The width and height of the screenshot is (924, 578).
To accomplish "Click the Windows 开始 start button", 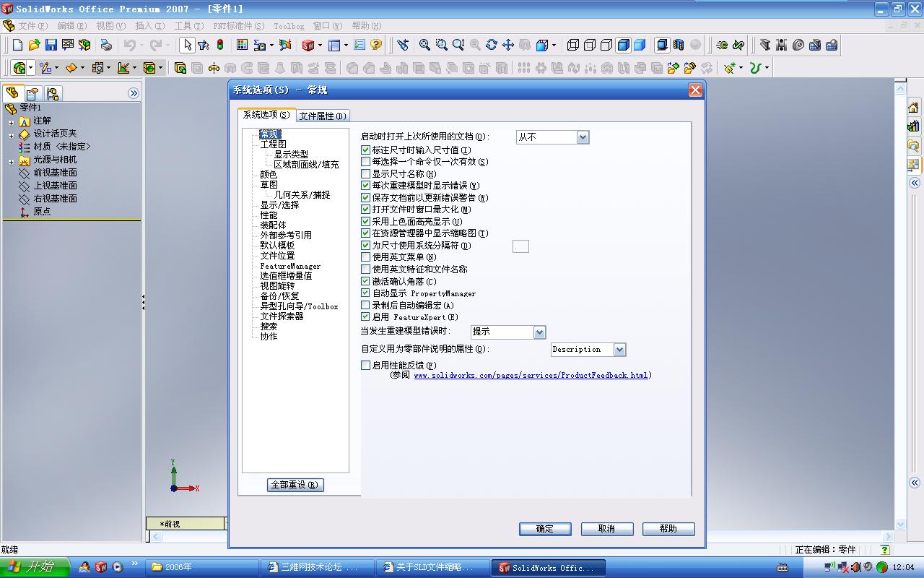I will 35,567.
